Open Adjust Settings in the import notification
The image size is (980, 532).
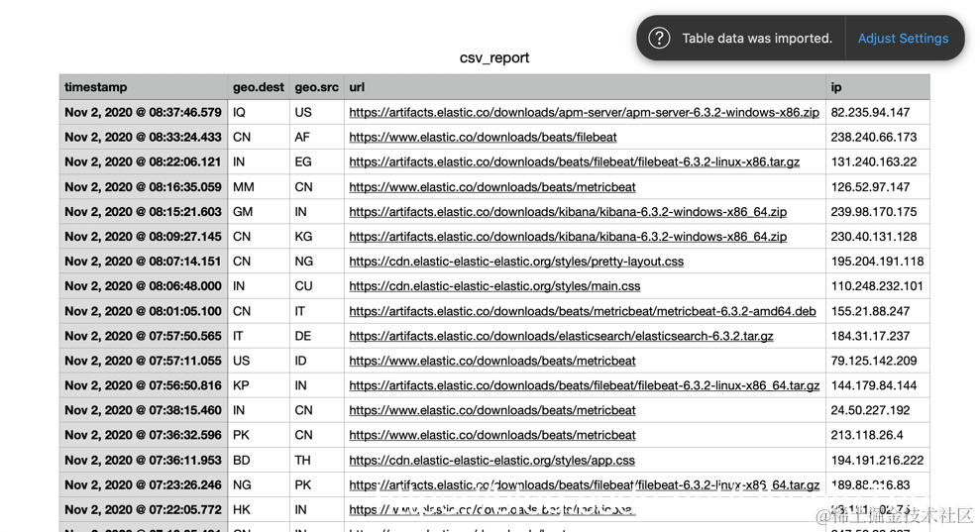pos(903,38)
